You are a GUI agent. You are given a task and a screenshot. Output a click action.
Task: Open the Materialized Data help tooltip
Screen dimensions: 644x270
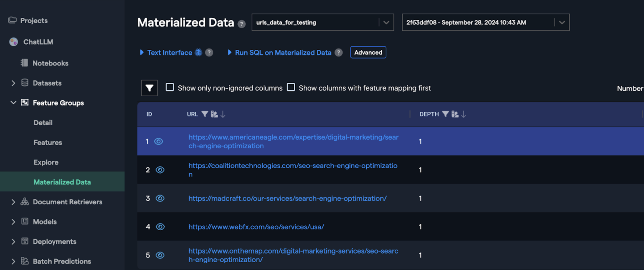[242, 24]
